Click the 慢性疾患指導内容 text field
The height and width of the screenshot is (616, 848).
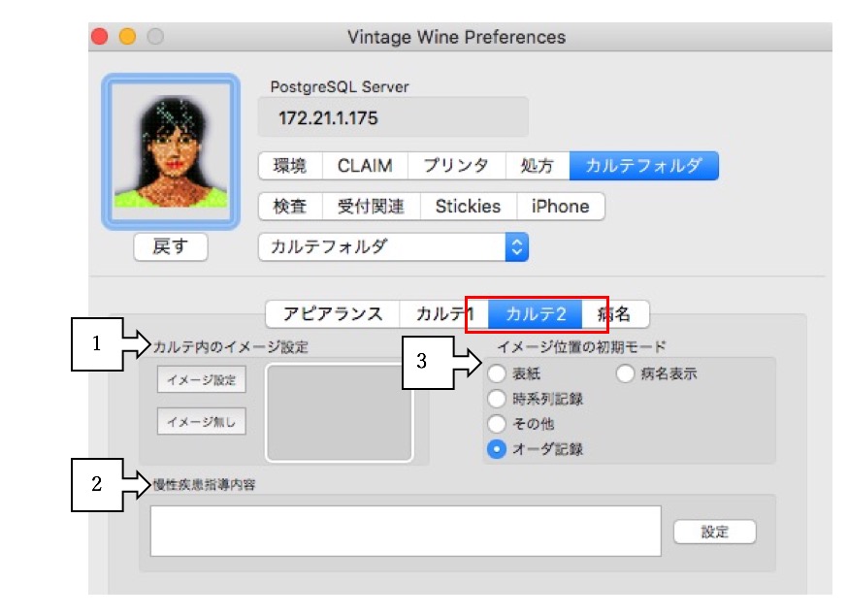tap(406, 531)
